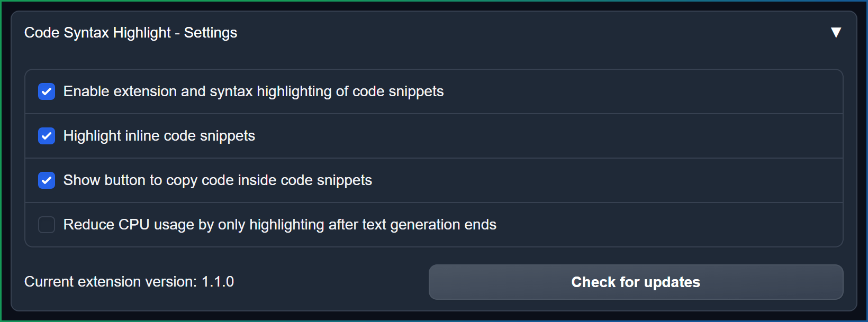Viewport: 868px width, 322px height.
Task: Click the Check for updates button
Action: pyautogui.click(x=635, y=282)
